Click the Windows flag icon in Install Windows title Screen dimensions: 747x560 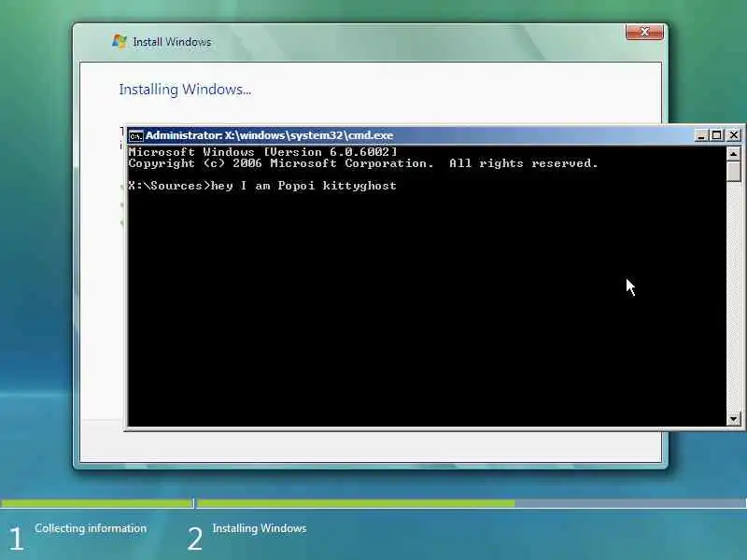[x=120, y=41]
